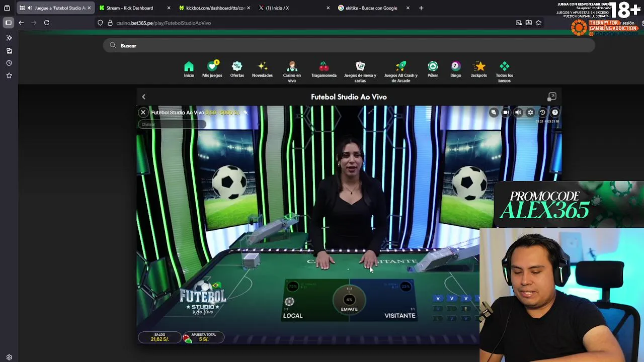Select the Futebol Studio browser tab
644x362 pixels.
[55, 8]
